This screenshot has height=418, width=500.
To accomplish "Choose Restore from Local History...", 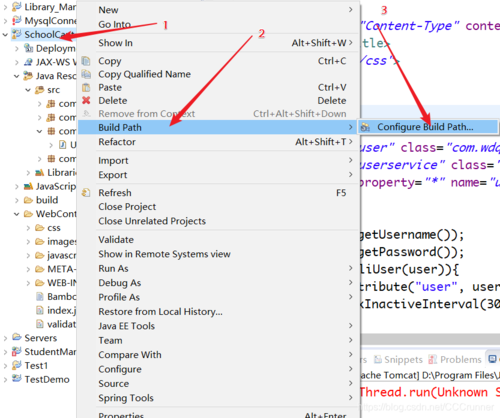I will (x=219, y=312).
